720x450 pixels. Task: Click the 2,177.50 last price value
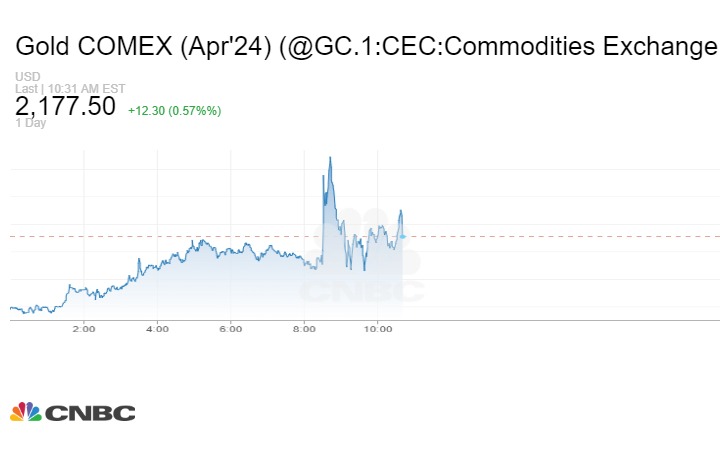point(65,106)
